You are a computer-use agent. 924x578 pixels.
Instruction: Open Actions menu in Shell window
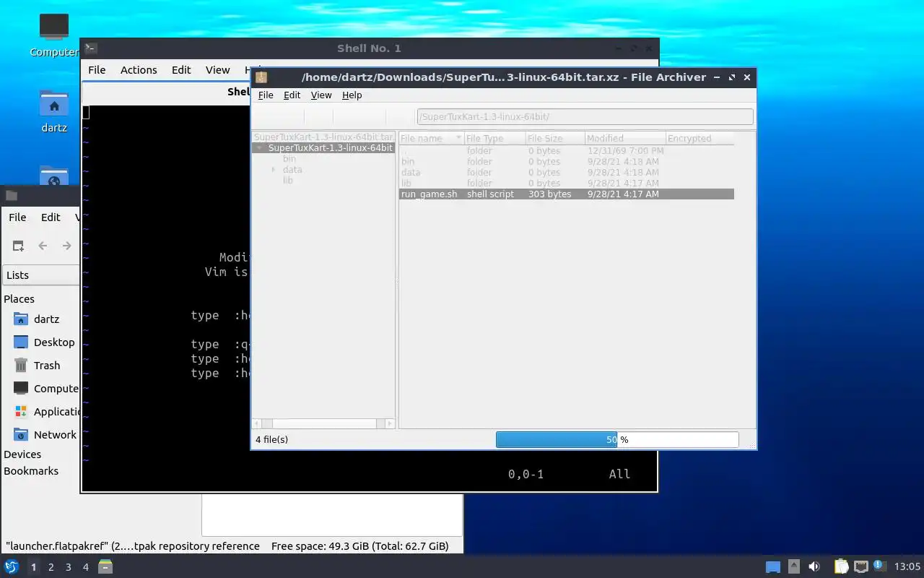[139, 70]
